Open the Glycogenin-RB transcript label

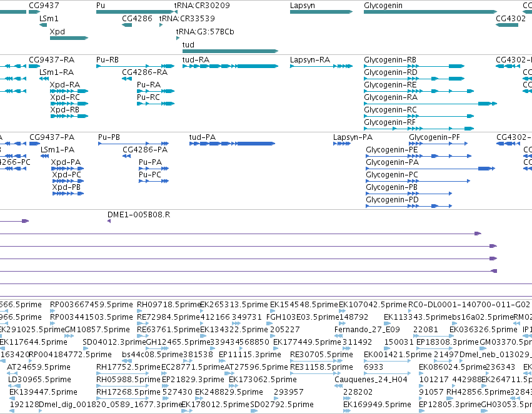click(x=390, y=60)
